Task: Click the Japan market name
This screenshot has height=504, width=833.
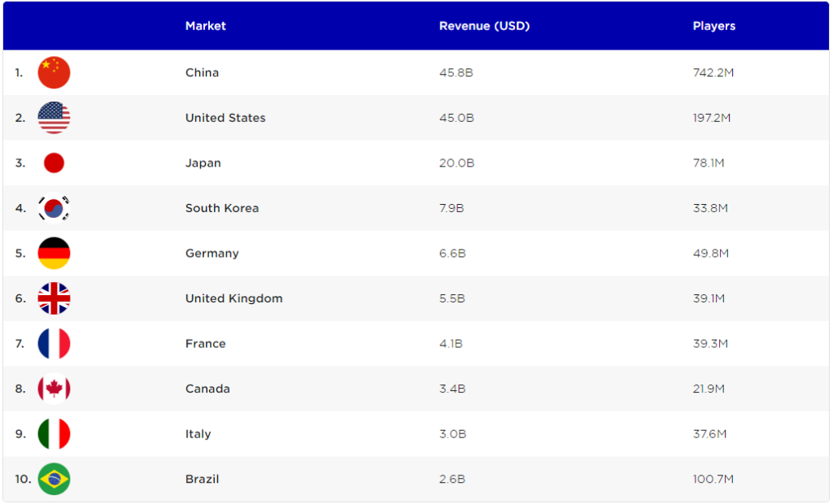Action: pyautogui.click(x=203, y=163)
